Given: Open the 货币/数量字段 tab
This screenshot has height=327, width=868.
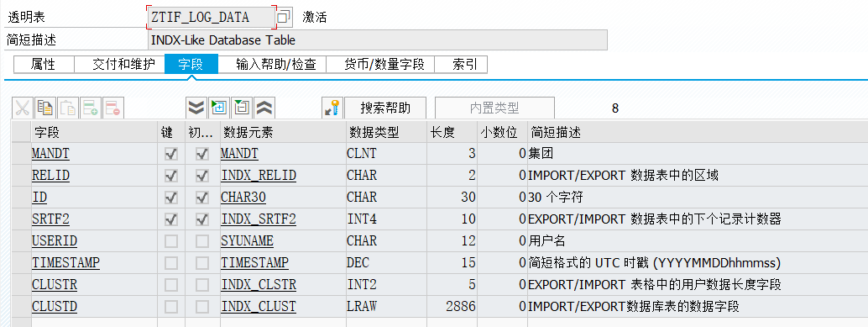Looking at the screenshot, I should pyautogui.click(x=379, y=64).
